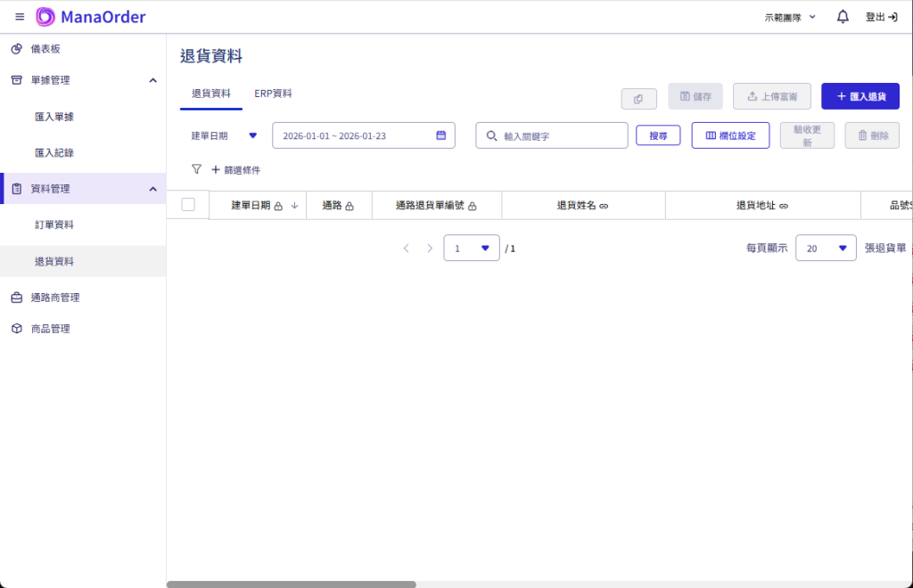
Task: Click the ManaOrder logo
Action: [x=92, y=16]
